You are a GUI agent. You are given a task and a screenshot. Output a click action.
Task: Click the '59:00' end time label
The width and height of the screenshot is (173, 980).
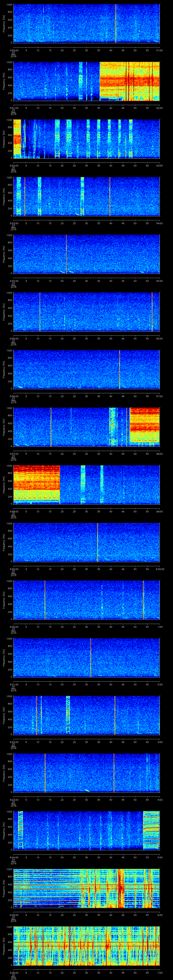[x=160, y=511]
